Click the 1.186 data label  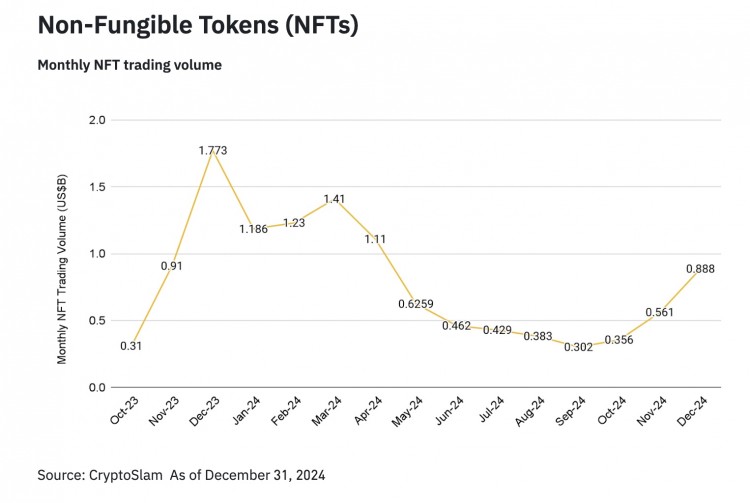point(254,229)
